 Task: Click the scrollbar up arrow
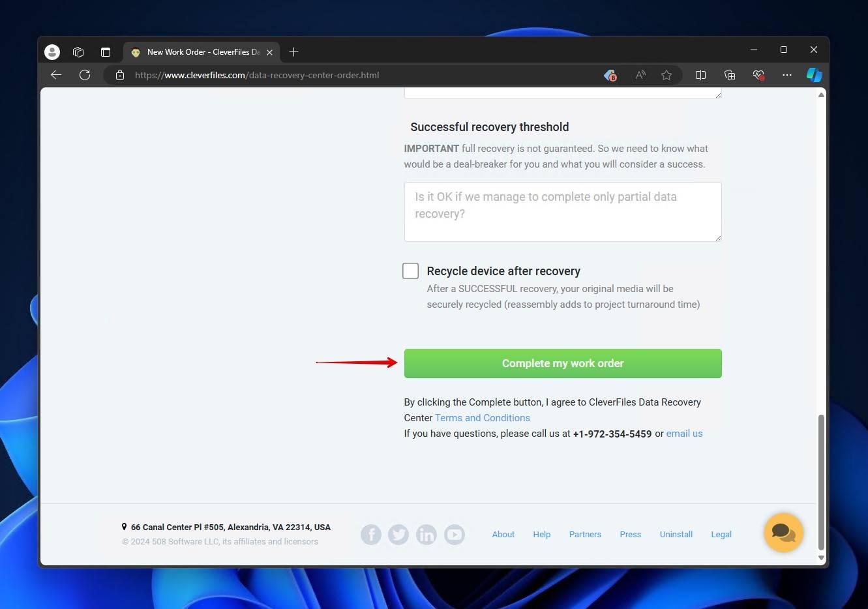[x=821, y=95]
